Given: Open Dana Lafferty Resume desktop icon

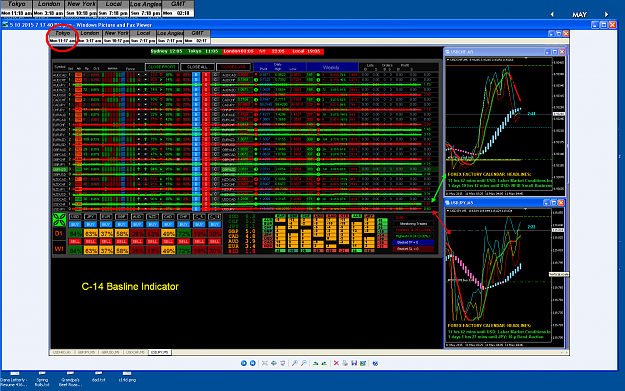Looking at the screenshot, I should (x=14, y=379).
